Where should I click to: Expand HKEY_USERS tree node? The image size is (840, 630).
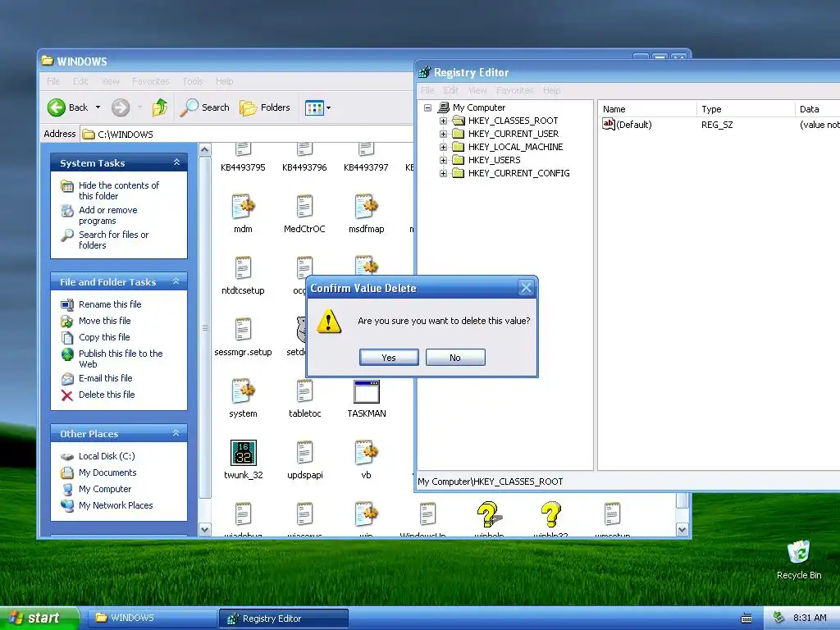[x=443, y=160]
